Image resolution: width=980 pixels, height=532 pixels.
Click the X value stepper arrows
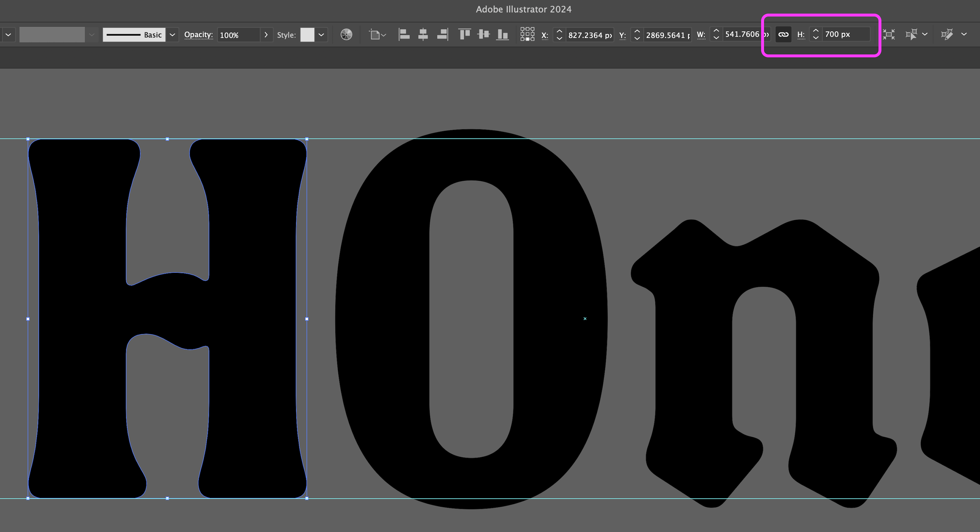[559, 35]
